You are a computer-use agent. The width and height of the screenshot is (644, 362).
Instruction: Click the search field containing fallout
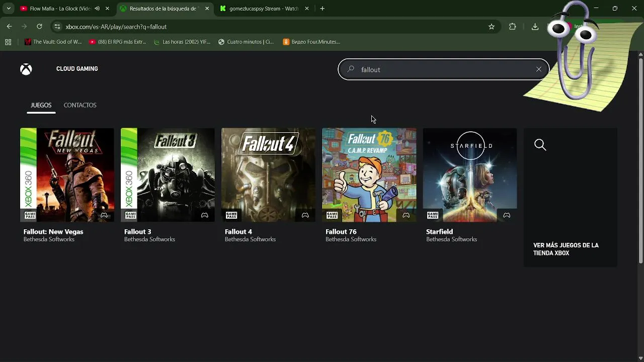443,69
